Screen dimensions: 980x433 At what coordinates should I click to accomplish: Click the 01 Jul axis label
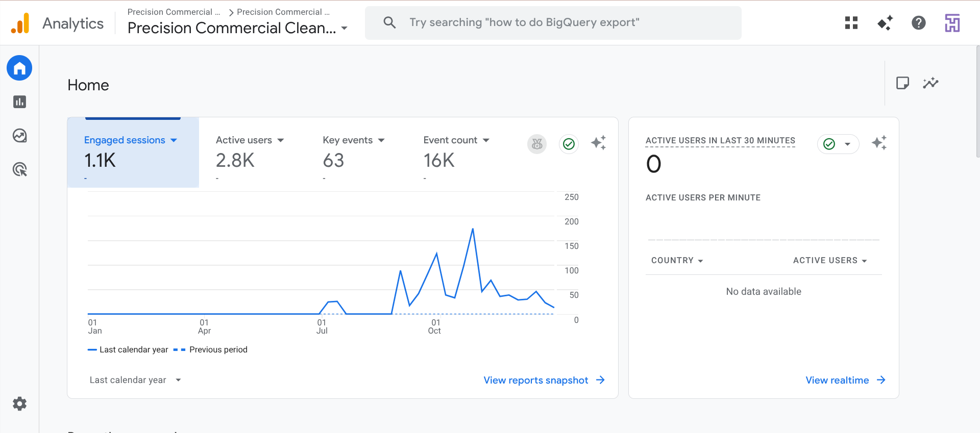point(322,326)
